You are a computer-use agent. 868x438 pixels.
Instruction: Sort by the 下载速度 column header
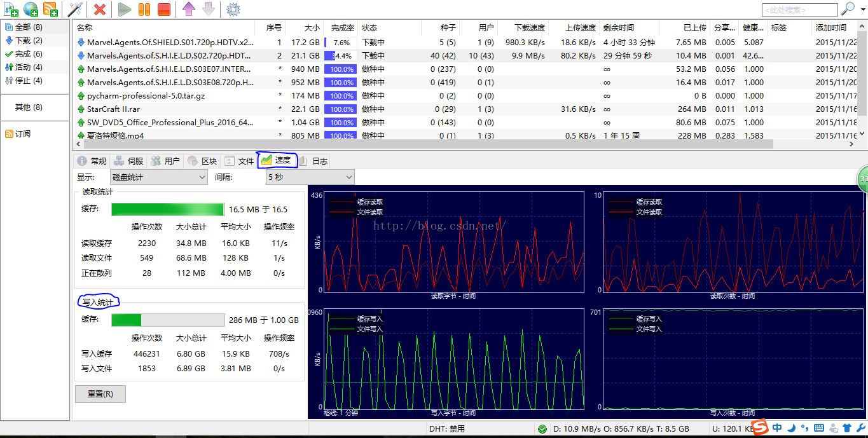click(523, 28)
